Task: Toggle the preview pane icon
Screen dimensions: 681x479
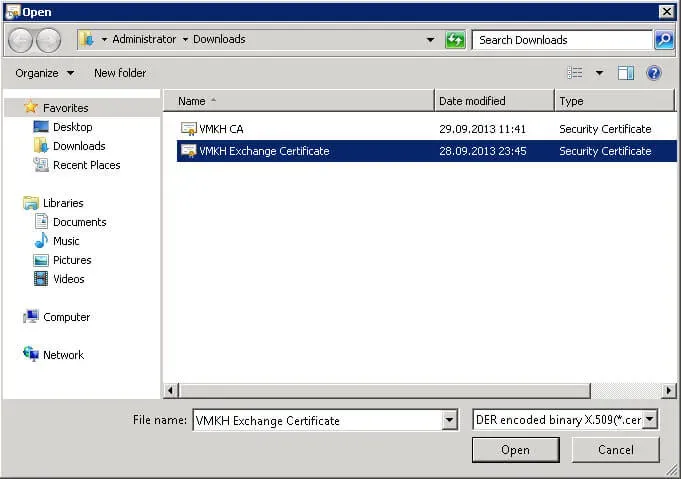Action: pos(626,73)
